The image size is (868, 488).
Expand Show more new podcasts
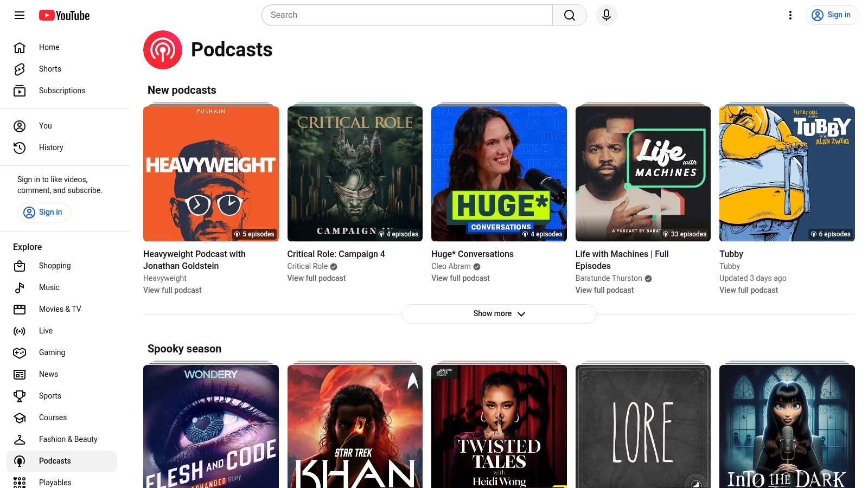pos(499,313)
